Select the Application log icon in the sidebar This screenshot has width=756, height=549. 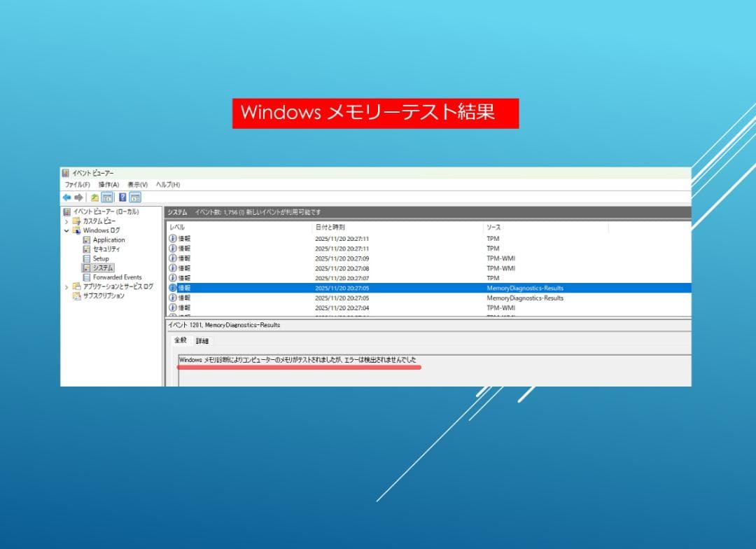[x=86, y=239]
